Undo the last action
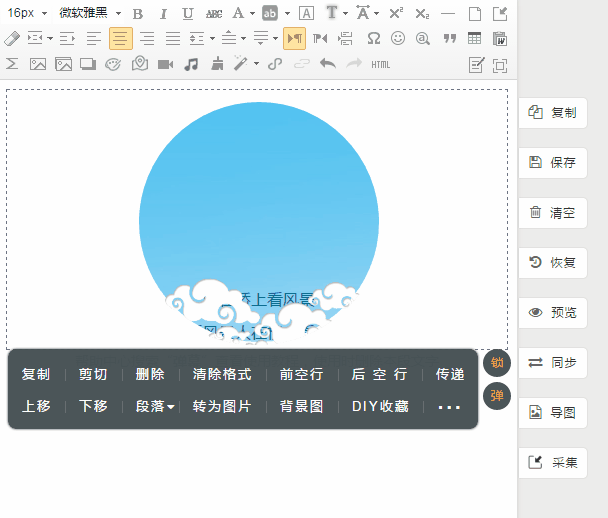Viewport: 608px width, 518px height. point(328,63)
